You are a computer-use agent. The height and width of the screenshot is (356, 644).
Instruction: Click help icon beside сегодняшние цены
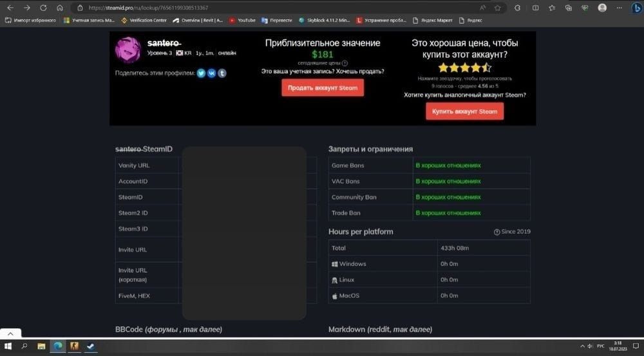345,63
